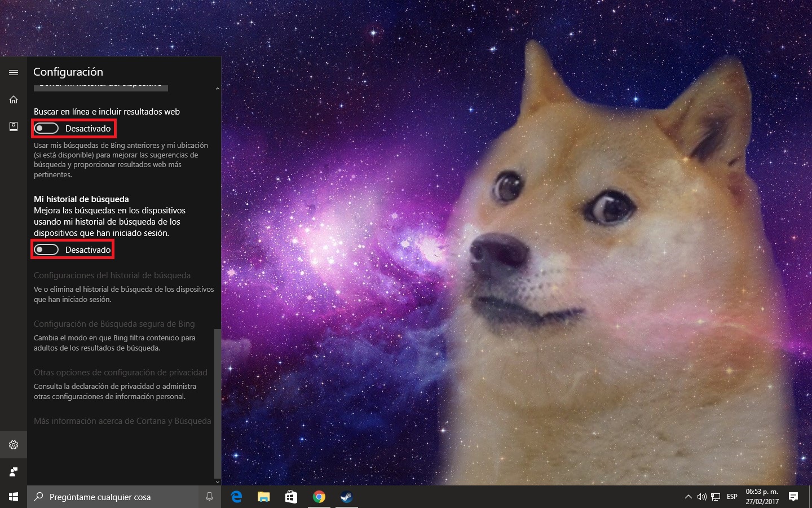Viewport: 812px width, 508px height.
Task: Open 'Otras opciones de configuración de privacidad'
Action: pos(121,373)
